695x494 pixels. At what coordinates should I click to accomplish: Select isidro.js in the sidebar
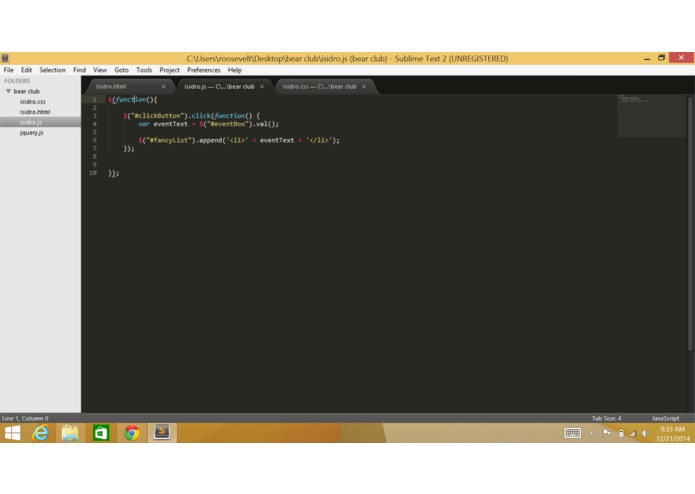31,122
